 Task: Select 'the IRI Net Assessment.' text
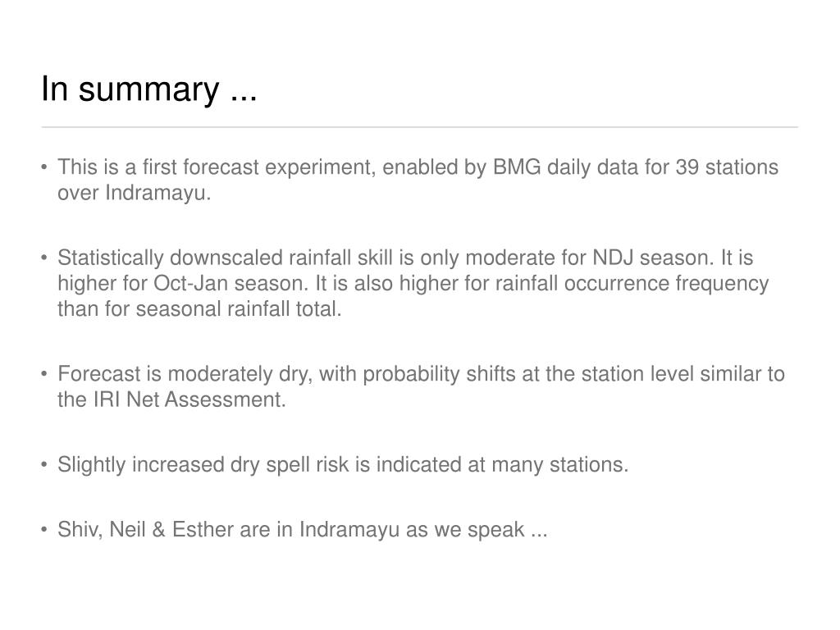pyautogui.click(x=172, y=399)
